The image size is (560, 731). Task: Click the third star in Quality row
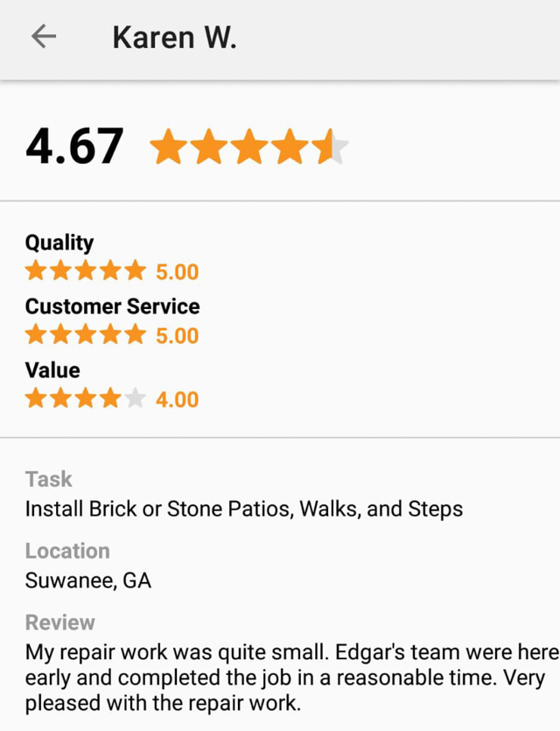pos(86,271)
